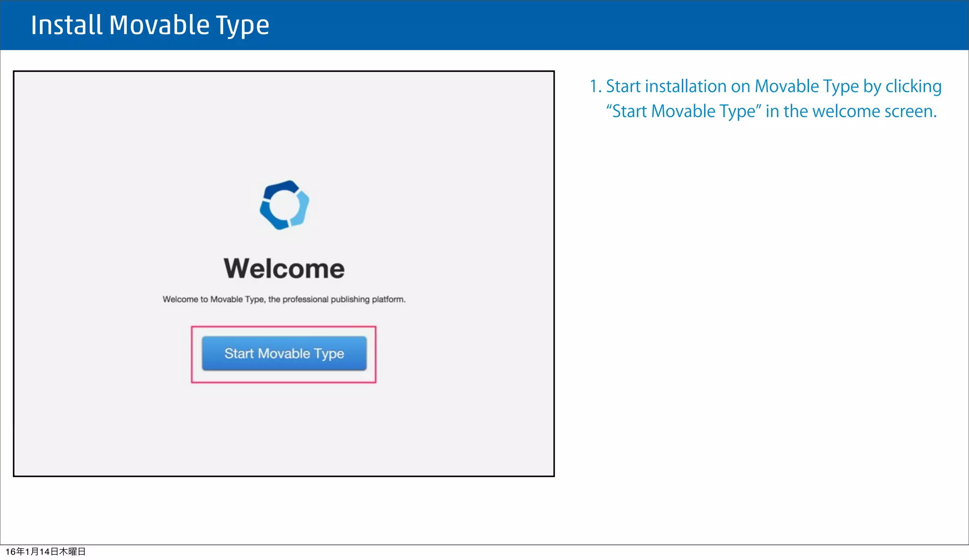Click the date text '16年1月14日木曜日'
Viewport: 969px width, 560px height.
click(45, 551)
